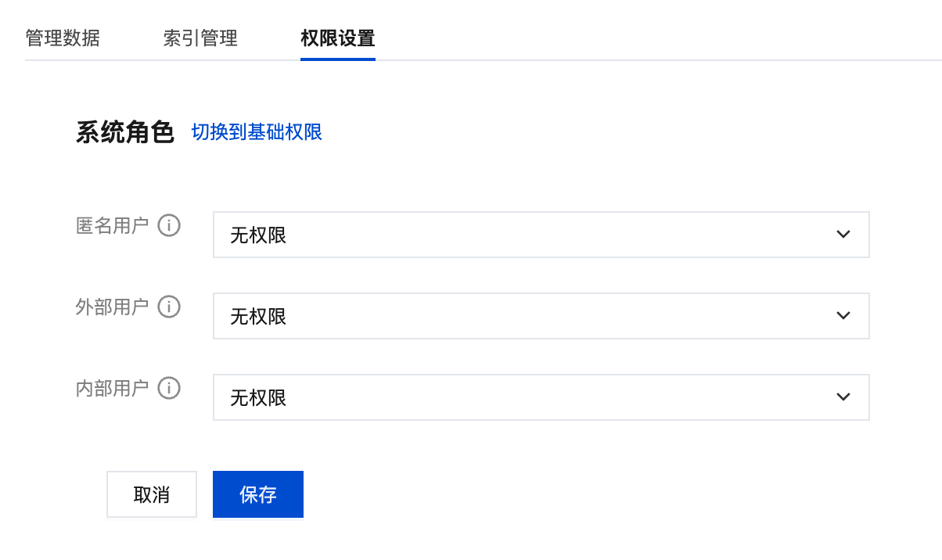Click the 取消 button
Image resolution: width=942 pixels, height=560 pixels.
(152, 494)
